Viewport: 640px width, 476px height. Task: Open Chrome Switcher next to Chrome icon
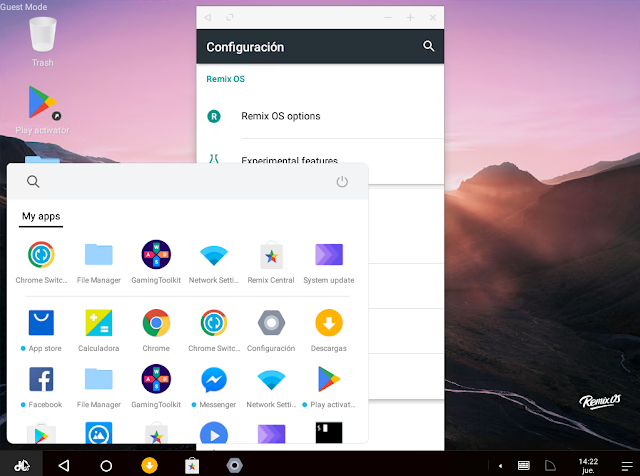[x=213, y=330]
